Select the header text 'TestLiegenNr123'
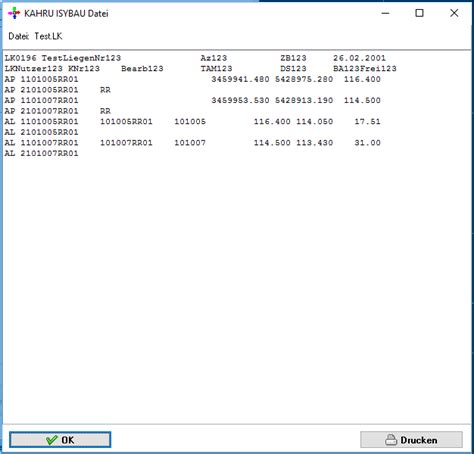 [x=81, y=58]
